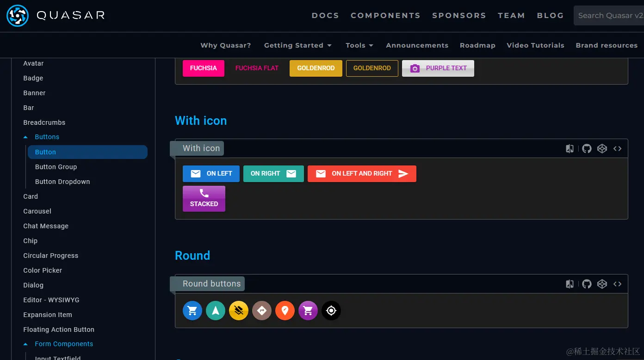The width and height of the screenshot is (644, 360).
Task: Open the COMPONENTS top navigation item
Action: [x=385, y=15]
